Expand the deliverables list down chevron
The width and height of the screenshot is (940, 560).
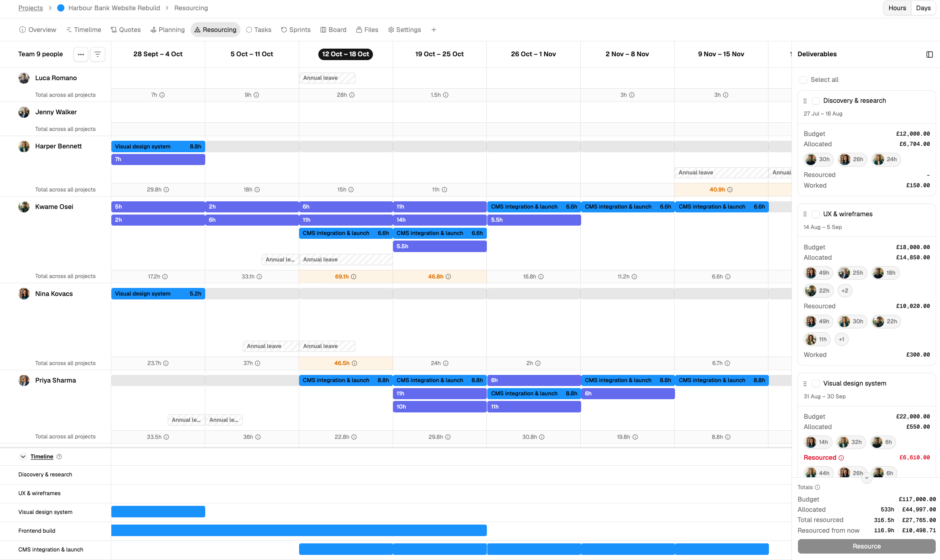tap(867, 478)
